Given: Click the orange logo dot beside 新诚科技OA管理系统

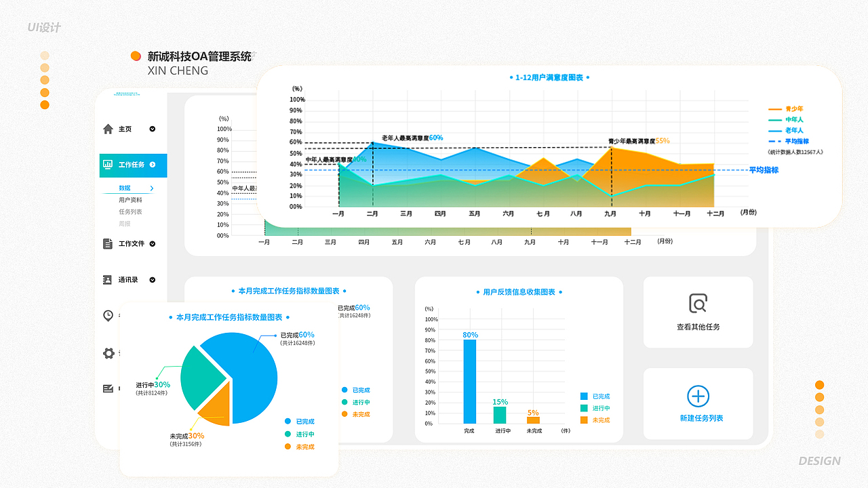Looking at the screenshot, I should click(136, 56).
